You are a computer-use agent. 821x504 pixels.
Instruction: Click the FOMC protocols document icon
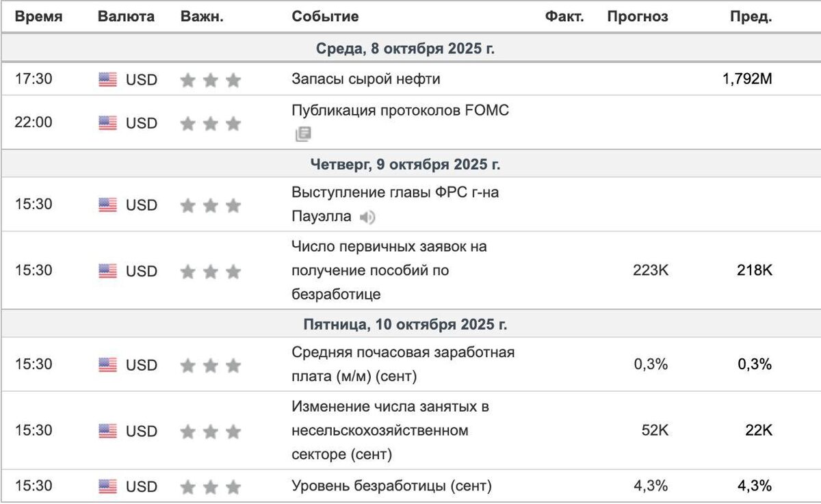click(x=303, y=134)
